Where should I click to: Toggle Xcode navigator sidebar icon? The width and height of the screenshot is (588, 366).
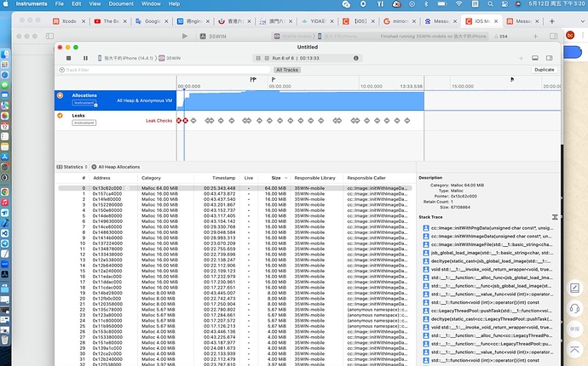tap(49, 37)
